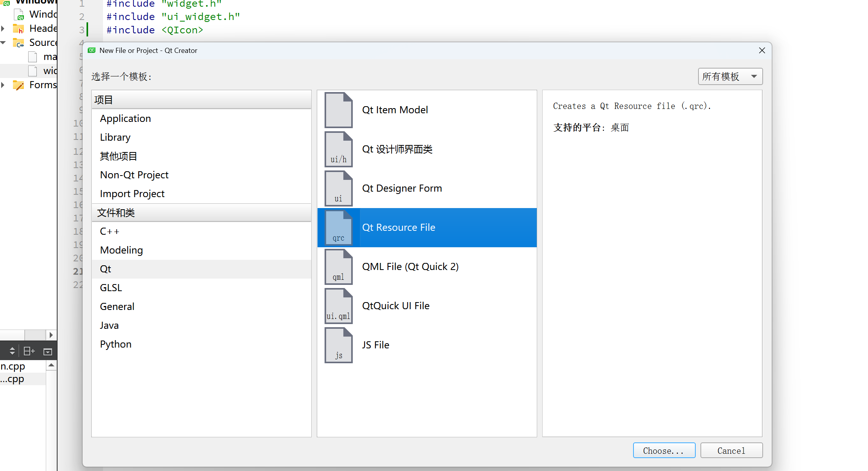The image size is (868, 471).
Task: Click the ui.qml QtQuick UI icon
Action: [x=339, y=306]
